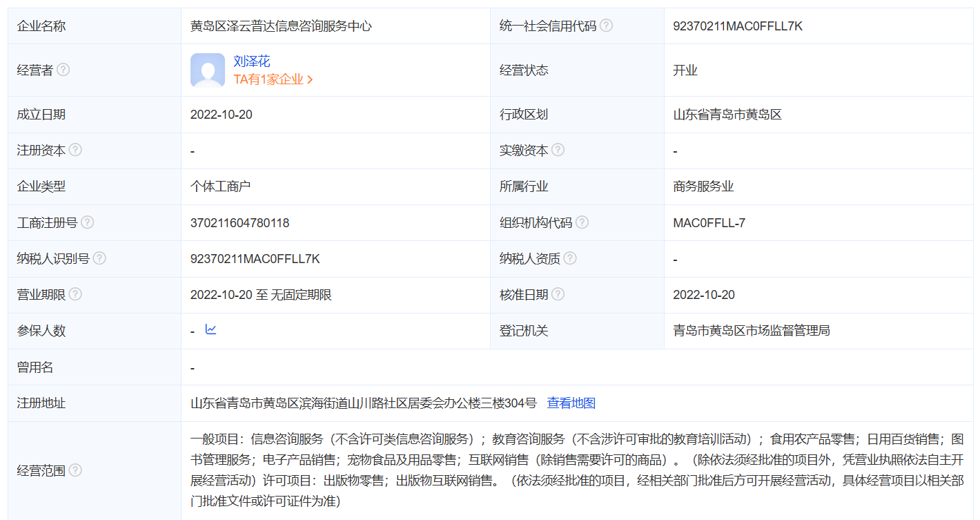The height and width of the screenshot is (520, 980).
Task: Click help icon beside 组织机构代码
Action: point(582,222)
